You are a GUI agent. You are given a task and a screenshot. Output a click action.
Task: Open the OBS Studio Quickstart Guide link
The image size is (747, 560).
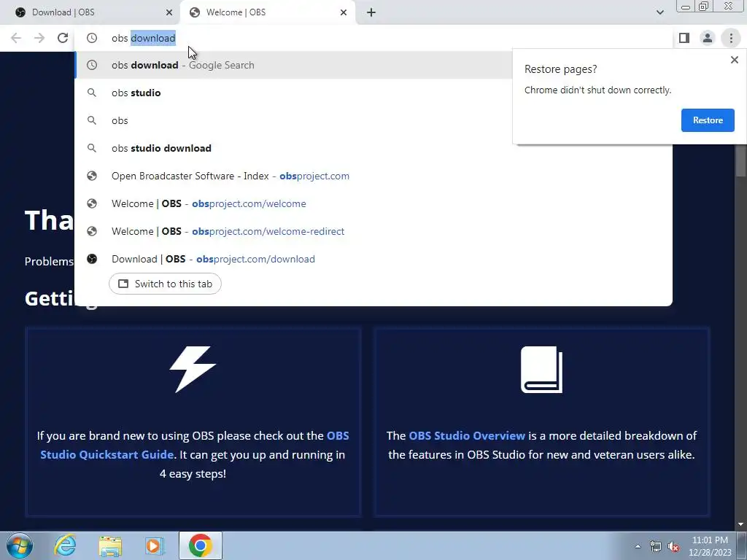[194, 445]
